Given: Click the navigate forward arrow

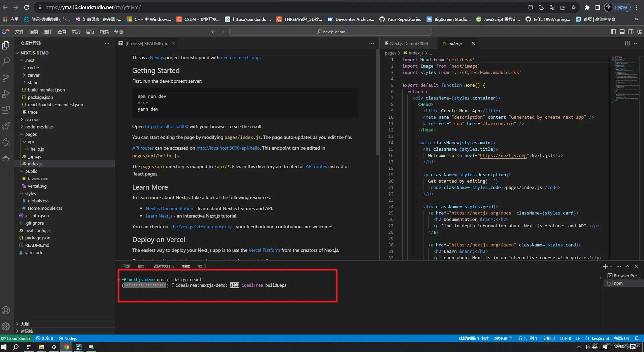Looking at the screenshot, I should tap(222, 32).
